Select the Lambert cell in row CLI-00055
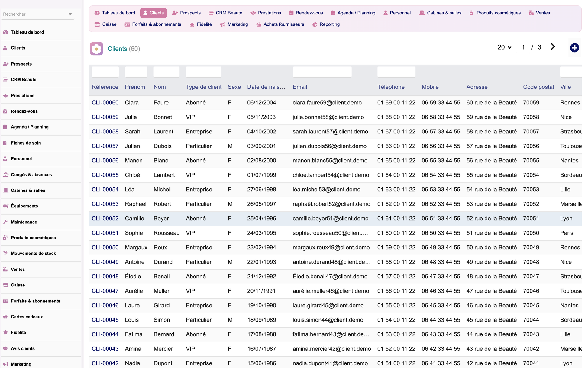Screen dimensions: 588x368 [x=164, y=175]
